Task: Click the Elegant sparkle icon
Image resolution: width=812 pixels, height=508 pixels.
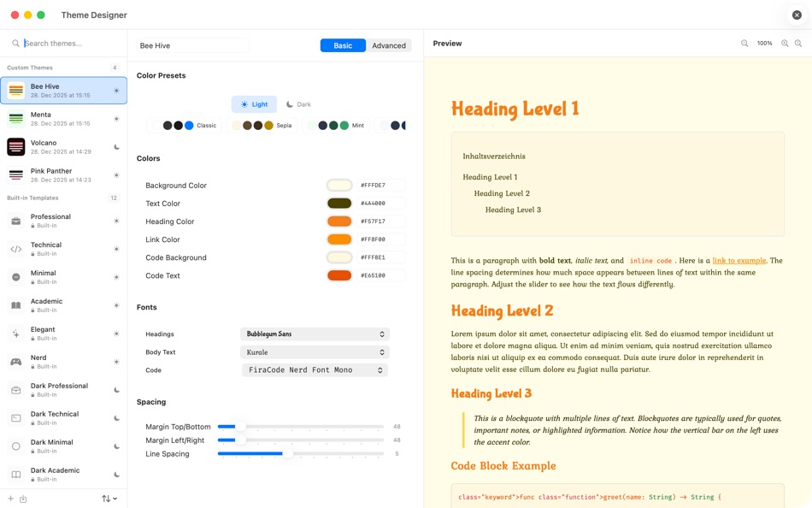Action: pos(16,334)
